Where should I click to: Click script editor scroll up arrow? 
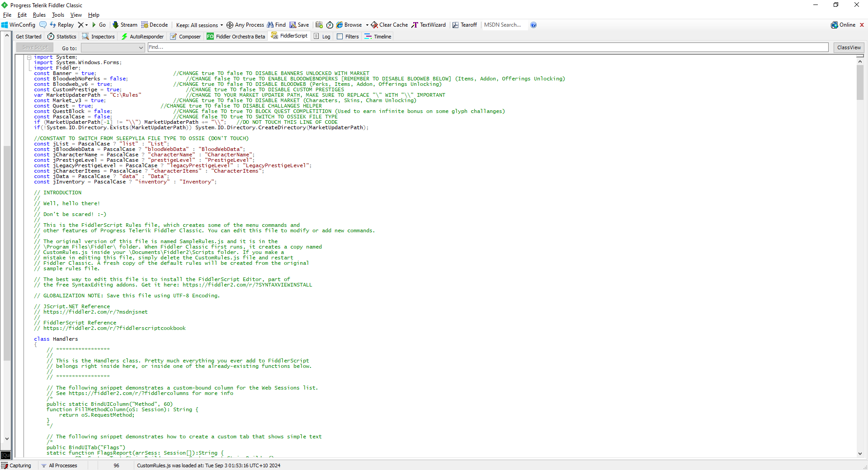pyautogui.click(x=860, y=61)
